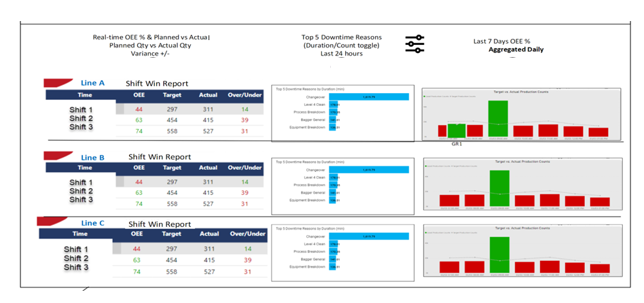Click the red flag beside Line B

coord(58,156)
